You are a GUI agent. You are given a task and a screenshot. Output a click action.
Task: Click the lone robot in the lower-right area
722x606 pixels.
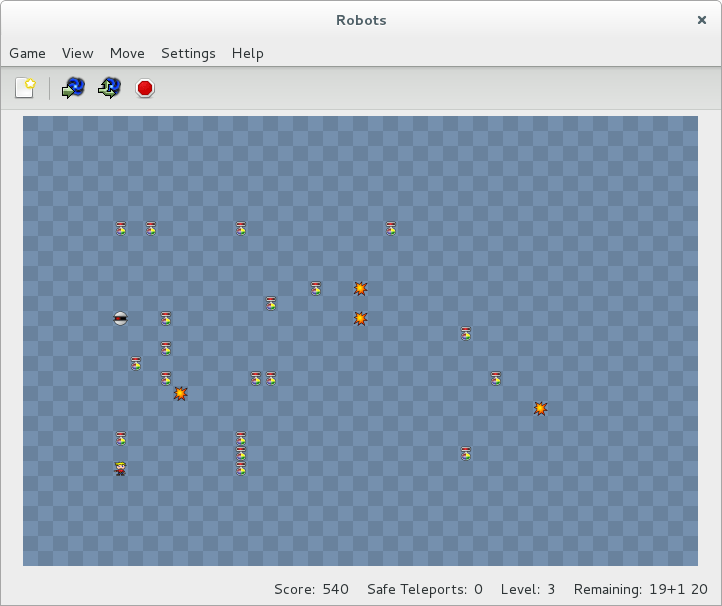click(x=466, y=454)
